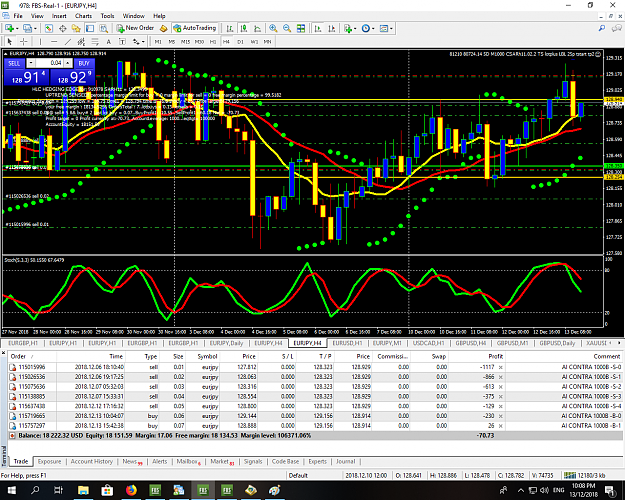The height and width of the screenshot is (500, 625).
Task: Switch chart to candlesticks view
Action: [x=244, y=28]
